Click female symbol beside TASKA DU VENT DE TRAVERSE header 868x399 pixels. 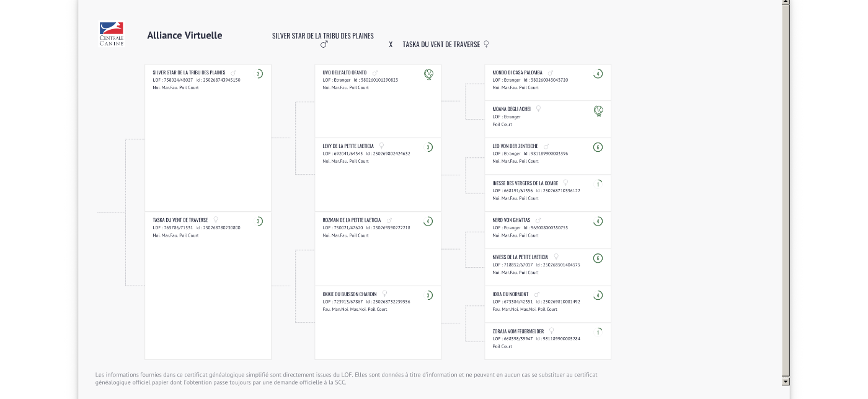tap(486, 44)
